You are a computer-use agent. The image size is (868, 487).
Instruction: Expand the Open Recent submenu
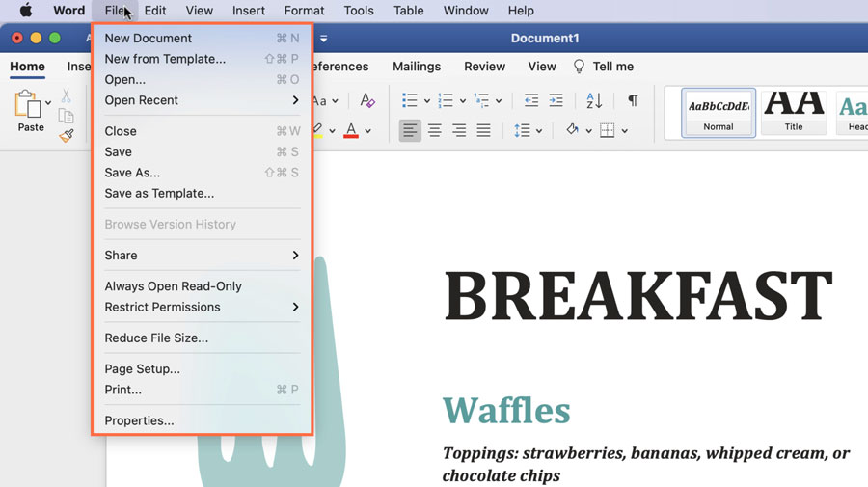203,100
